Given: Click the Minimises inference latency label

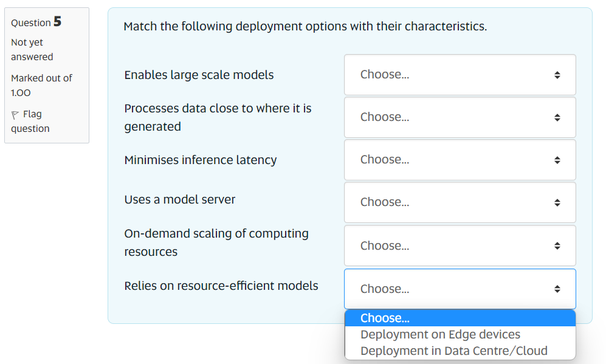Looking at the screenshot, I should coord(200,160).
